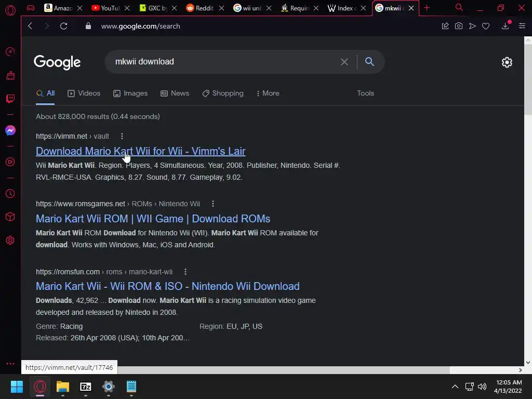
Task: Open Download Mario Kart Wii Vimm's Lair link
Action: click(140, 151)
